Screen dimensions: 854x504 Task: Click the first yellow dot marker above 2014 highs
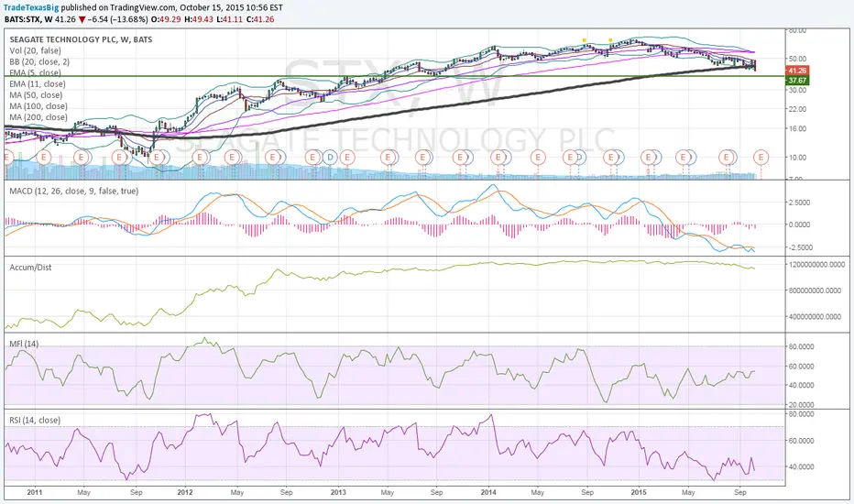click(585, 40)
